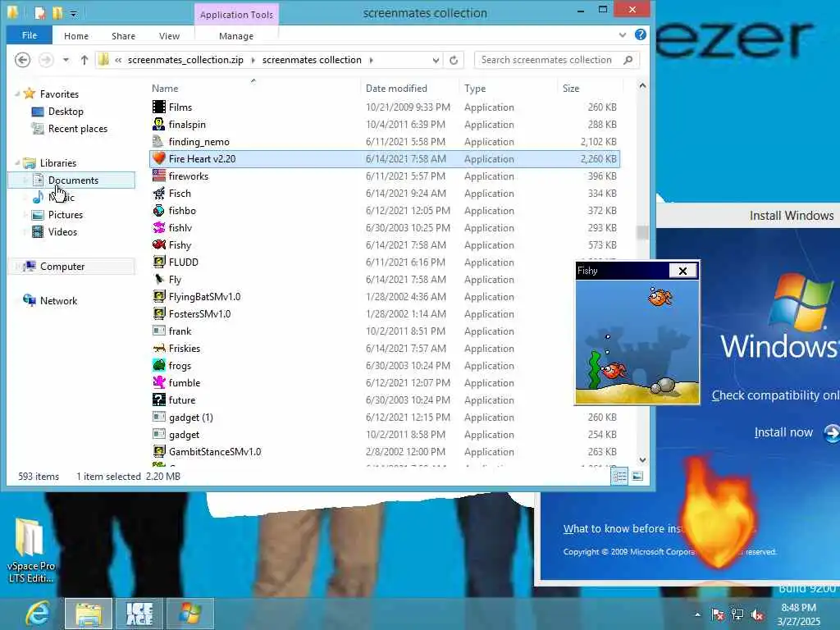Collapse the Favorites tree node
The height and width of the screenshot is (630, 840).
pos(17,94)
